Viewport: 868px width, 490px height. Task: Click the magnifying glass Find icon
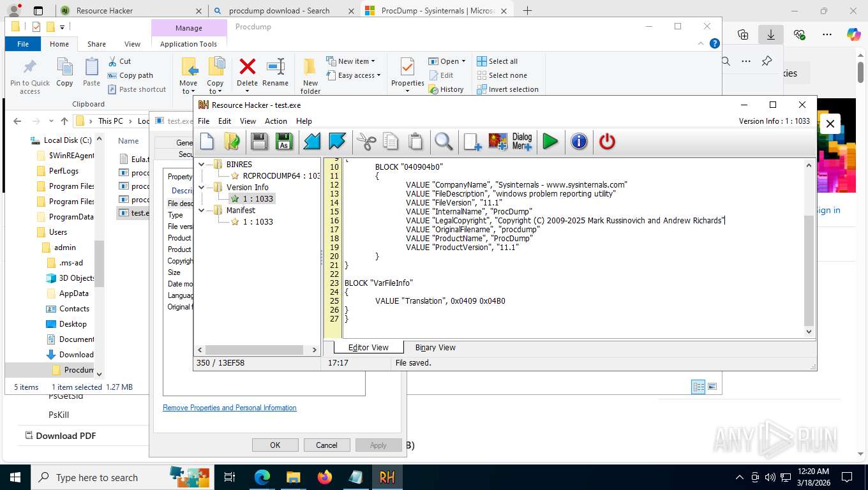pos(444,142)
